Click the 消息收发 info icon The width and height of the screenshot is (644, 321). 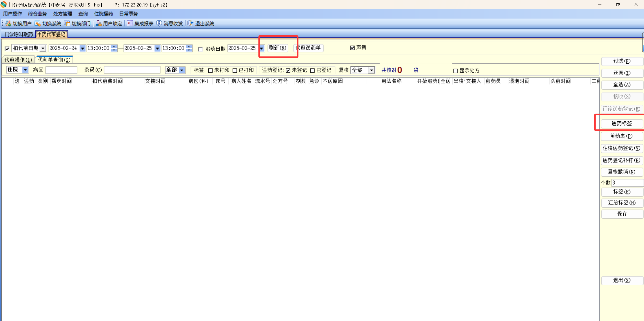point(159,24)
